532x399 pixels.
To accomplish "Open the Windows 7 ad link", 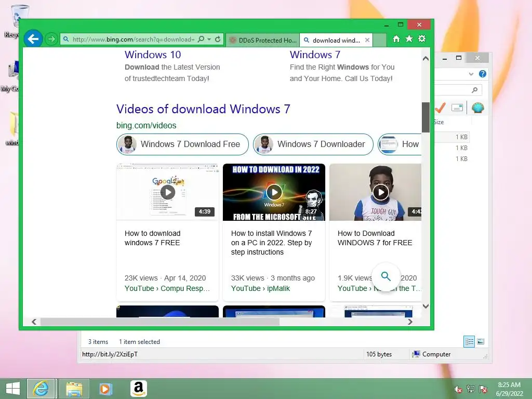I will tap(315, 55).
